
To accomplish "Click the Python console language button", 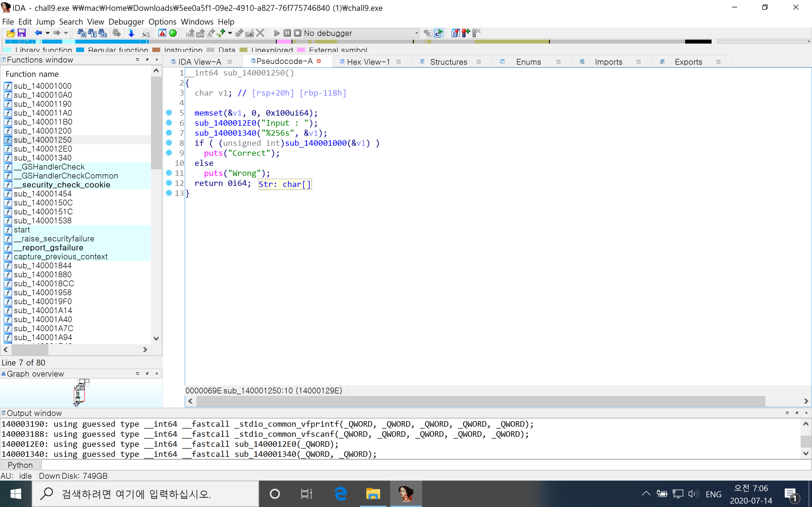I will [x=20, y=465].
